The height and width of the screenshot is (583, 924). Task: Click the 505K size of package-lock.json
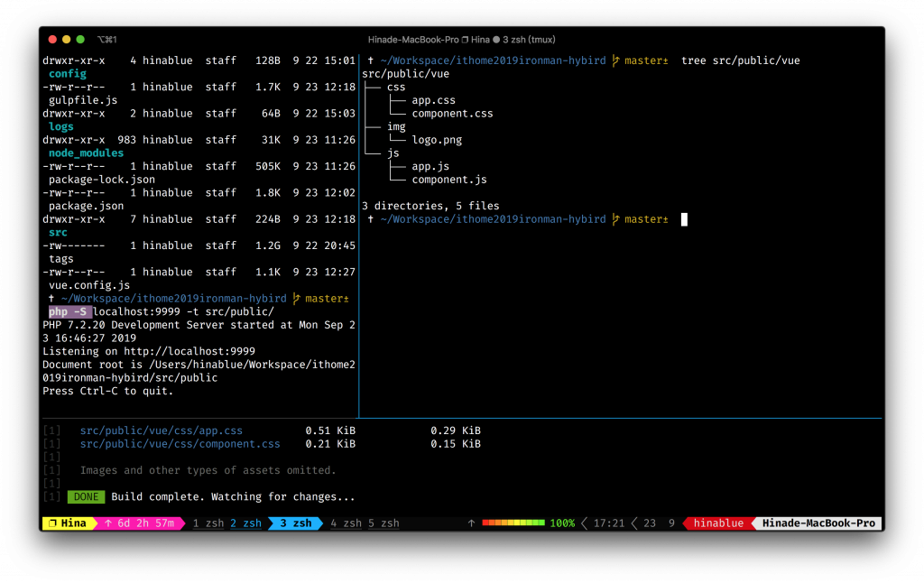pos(267,167)
